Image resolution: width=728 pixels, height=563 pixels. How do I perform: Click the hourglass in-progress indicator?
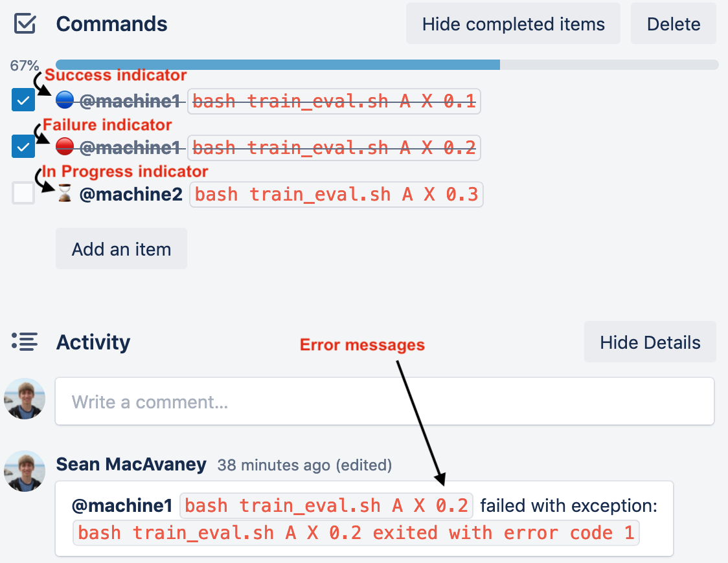coord(65,193)
